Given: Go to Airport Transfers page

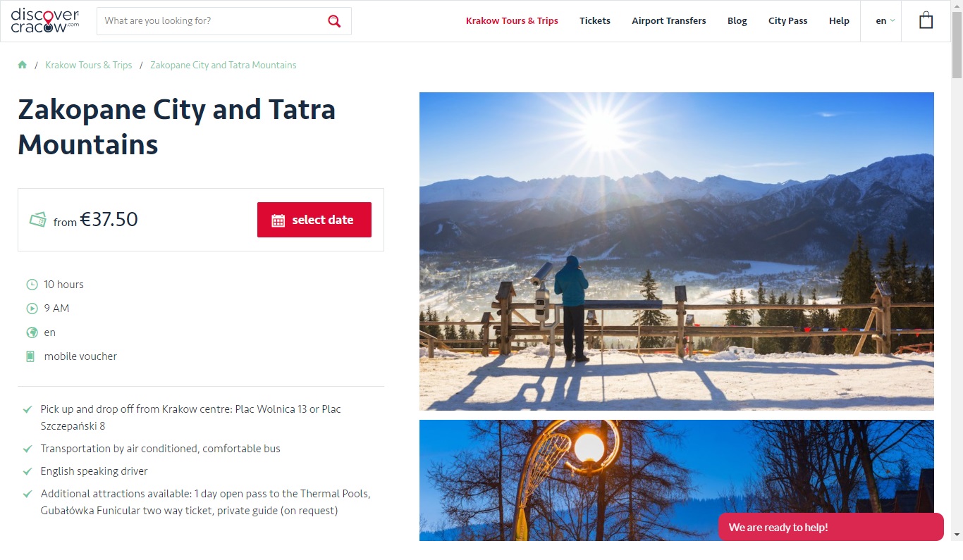Looking at the screenshot, I should click(669, 20).
